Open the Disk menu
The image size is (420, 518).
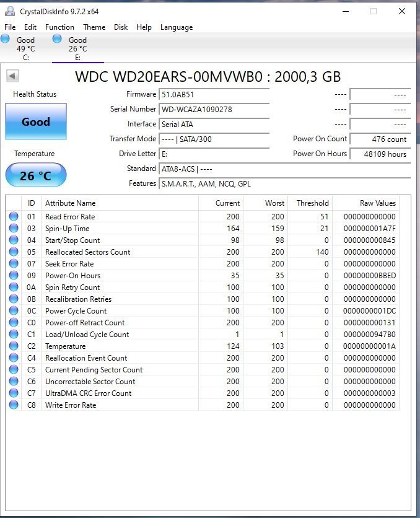point(121,27)
